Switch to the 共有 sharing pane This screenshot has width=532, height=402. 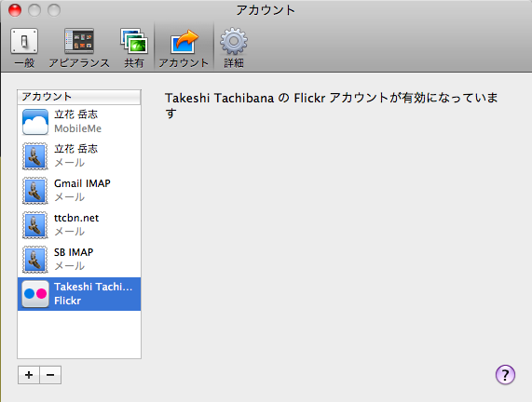coord(133,47)
